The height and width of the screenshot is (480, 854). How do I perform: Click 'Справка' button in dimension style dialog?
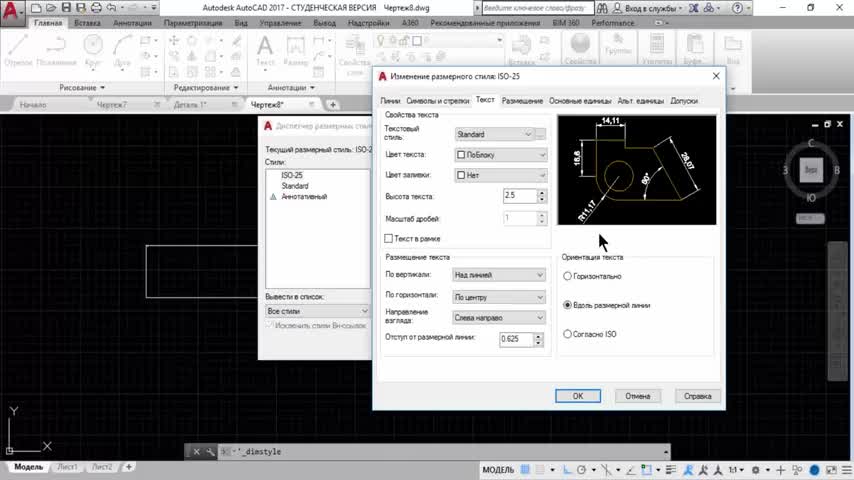pyautogui.click(x=697, y=396)
